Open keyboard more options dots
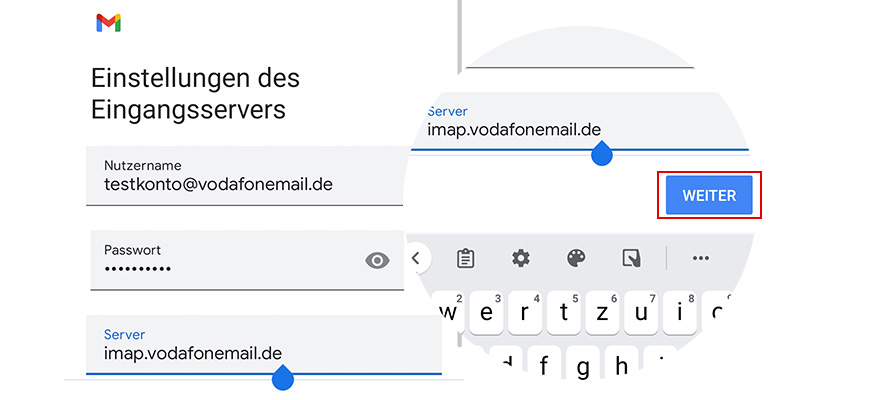879x400 pixels. [x=700, y=259]
